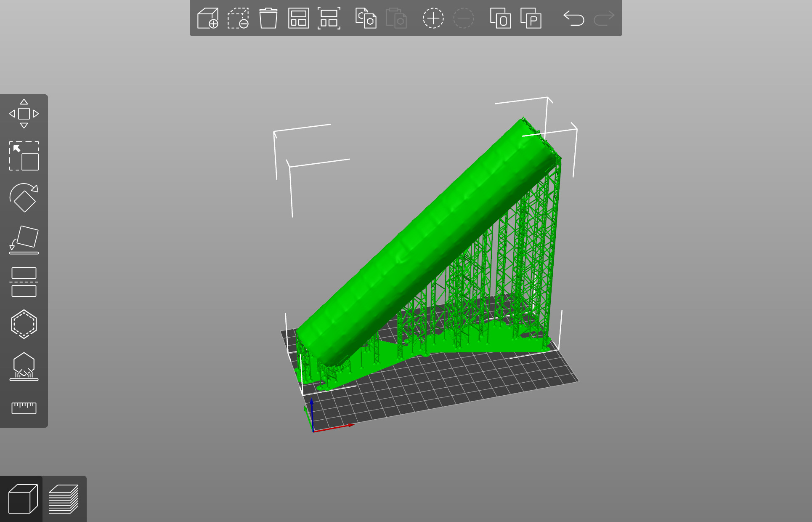
Task: Select the Rotate tool
Action: click(24, 198)
